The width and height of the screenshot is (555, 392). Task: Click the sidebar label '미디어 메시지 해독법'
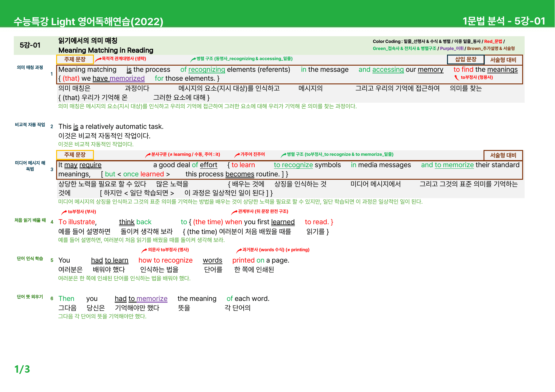30,166
